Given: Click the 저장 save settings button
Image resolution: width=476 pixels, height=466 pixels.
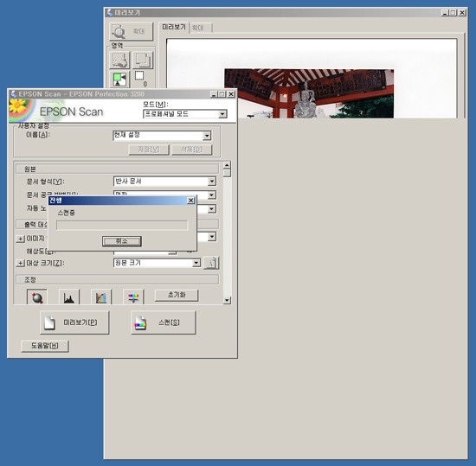Looking at the screenshot, I should click(x=149, y=150).
